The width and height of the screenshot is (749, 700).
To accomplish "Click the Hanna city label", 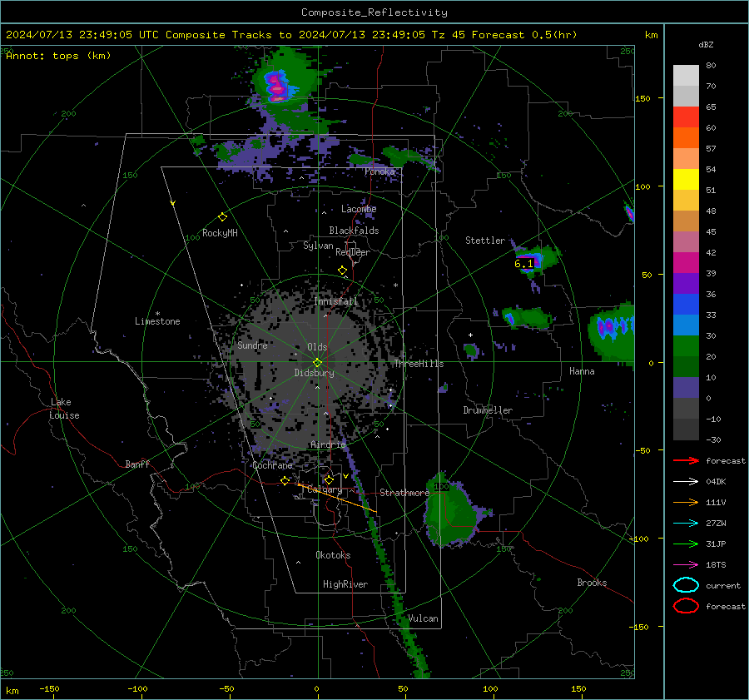I will pyautogui.click(x=582, y=371).
